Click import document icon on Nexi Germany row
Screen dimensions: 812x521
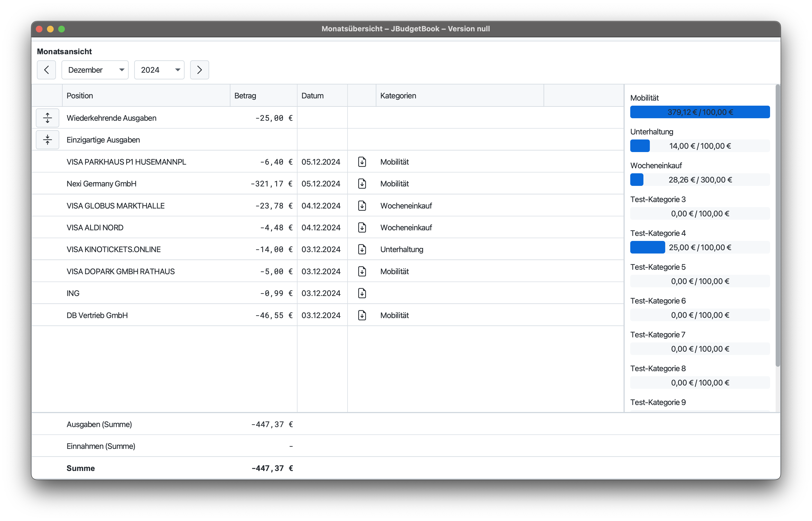[x=362, y=184]
